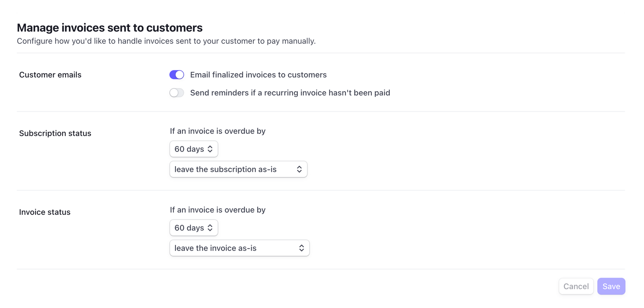Image resolution: width=644 pixels, height=308 pixels.
Task: Click the "Invoice status" section label
Action: (x=45, y=212)
